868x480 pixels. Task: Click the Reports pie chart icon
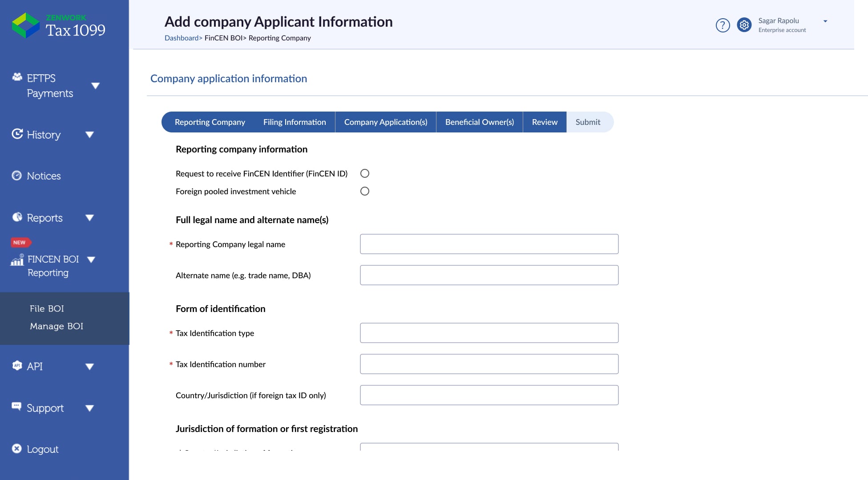17,217
